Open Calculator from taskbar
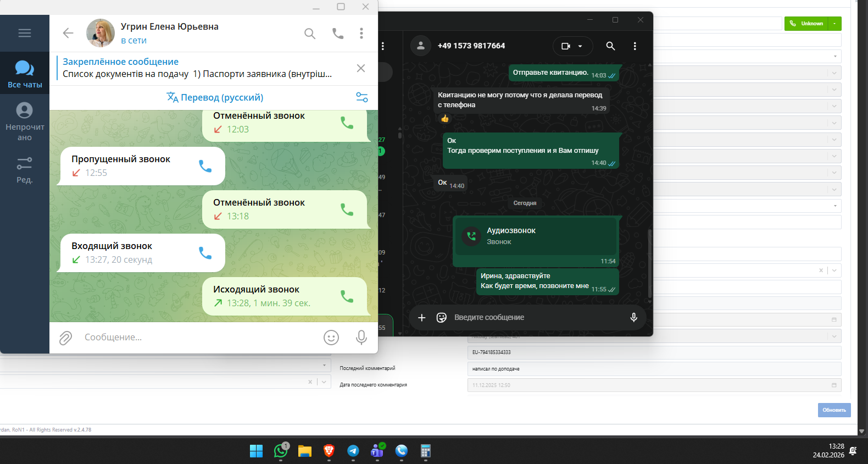Image resolution: width=868 pixels, height=464 pixels. [x=426, y=451]
